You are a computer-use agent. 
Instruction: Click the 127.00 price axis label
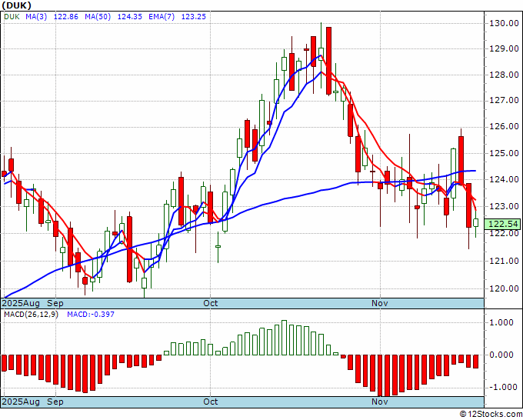(x=504, y=101)
